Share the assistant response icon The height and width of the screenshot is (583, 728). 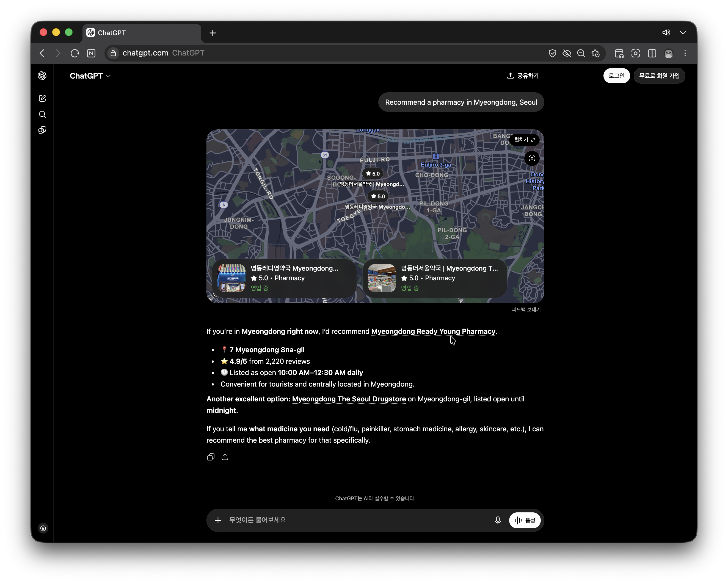pos(225,457)
